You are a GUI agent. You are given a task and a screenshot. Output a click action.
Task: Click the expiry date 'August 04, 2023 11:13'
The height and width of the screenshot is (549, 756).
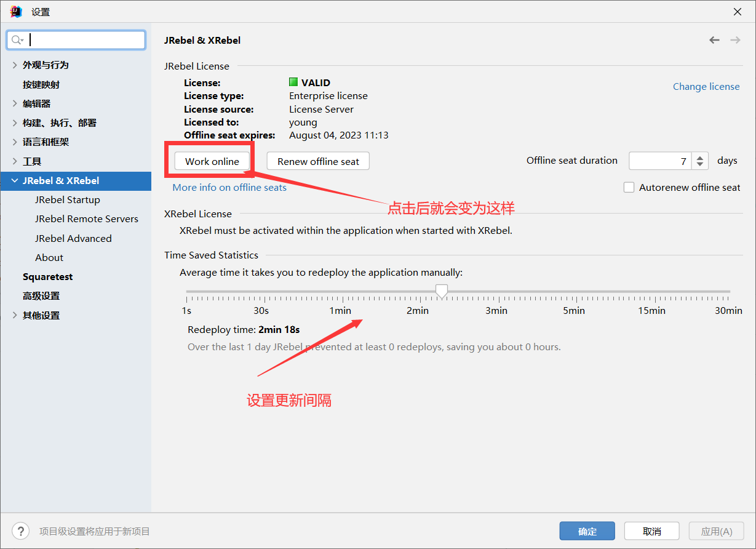click(339, 135)
